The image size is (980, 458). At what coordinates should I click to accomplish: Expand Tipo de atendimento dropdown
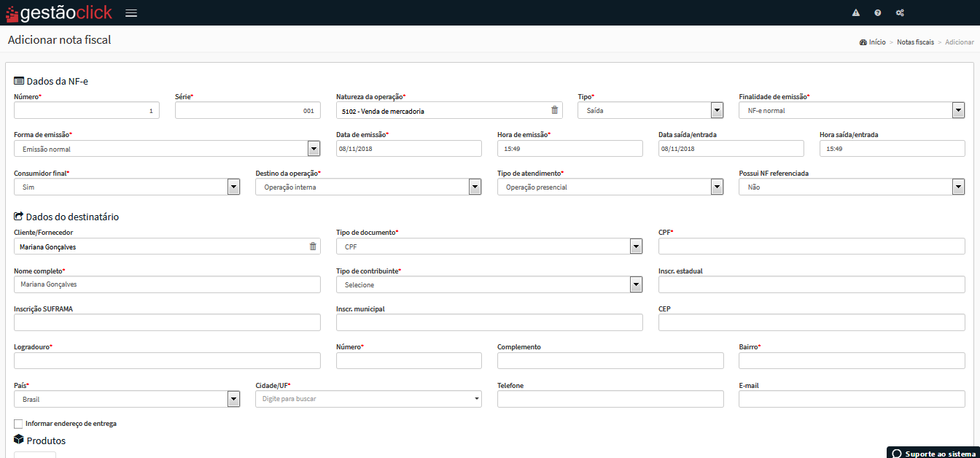[610, 187]
